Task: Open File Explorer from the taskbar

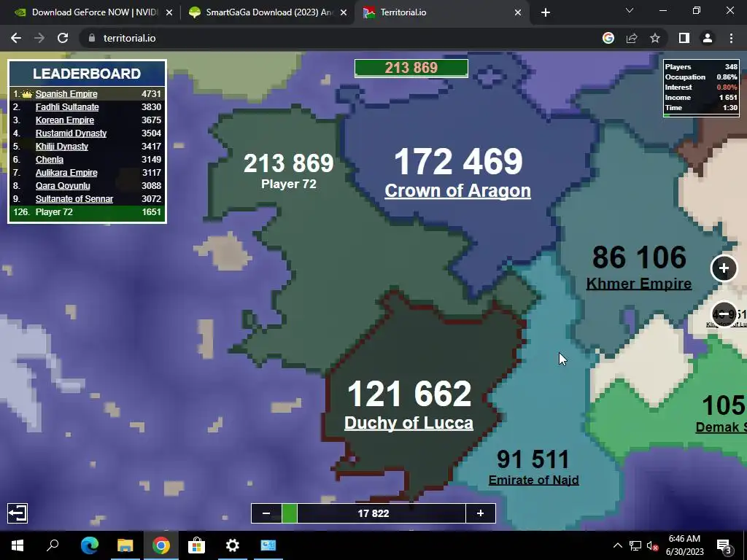Action: [x=125, y=545]
